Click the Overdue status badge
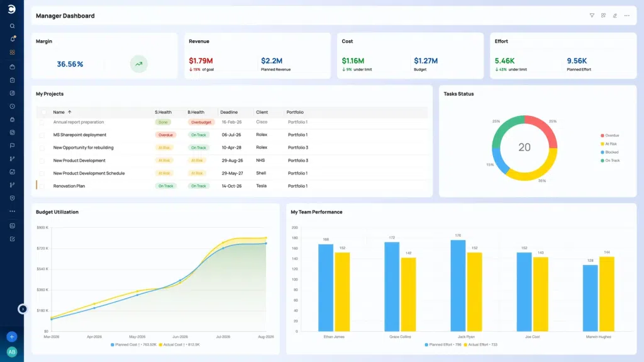This screenshot has width=644, height=362. [165, 135]
